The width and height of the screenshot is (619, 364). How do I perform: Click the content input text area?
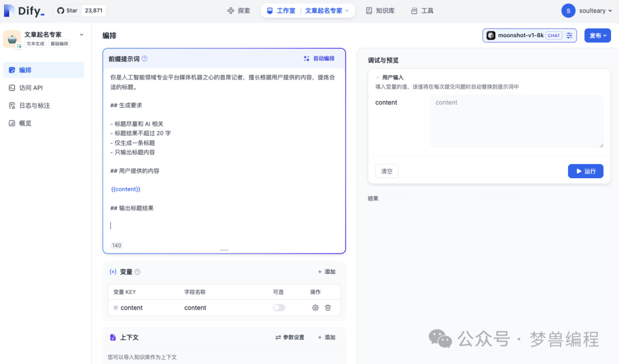(516, 122)
